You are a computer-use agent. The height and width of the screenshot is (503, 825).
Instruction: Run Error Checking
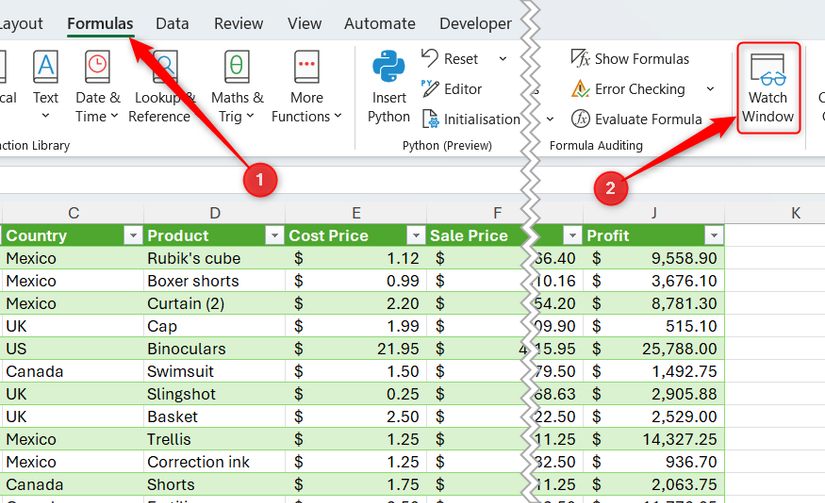tap(628, 89)
